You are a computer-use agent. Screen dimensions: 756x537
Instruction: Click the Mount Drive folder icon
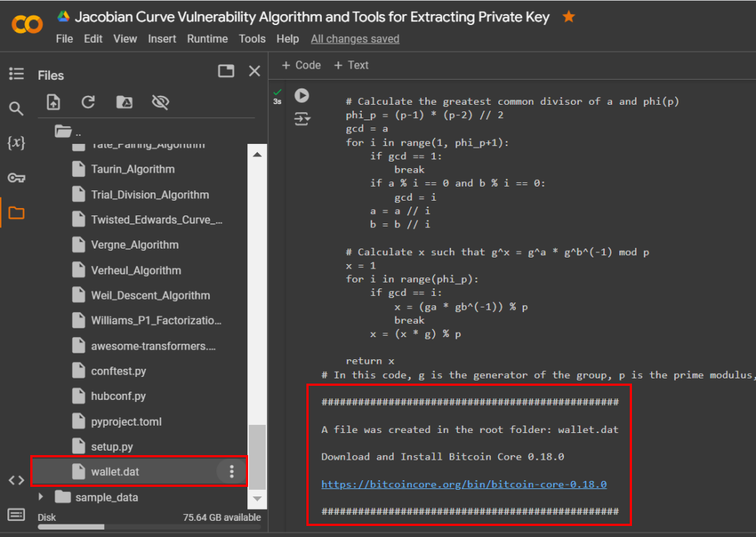click(124, 102)
